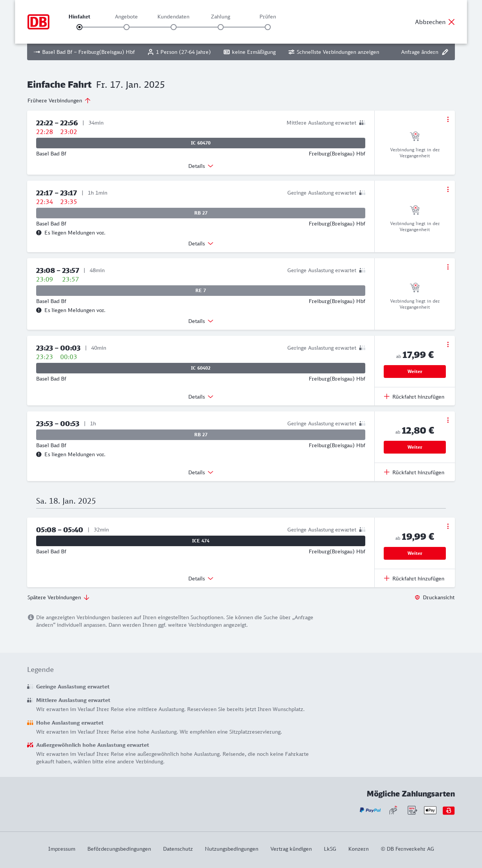Show Frühere Verbindungen
The width and height of the screenshot is (482, 868).
point(59,101)
